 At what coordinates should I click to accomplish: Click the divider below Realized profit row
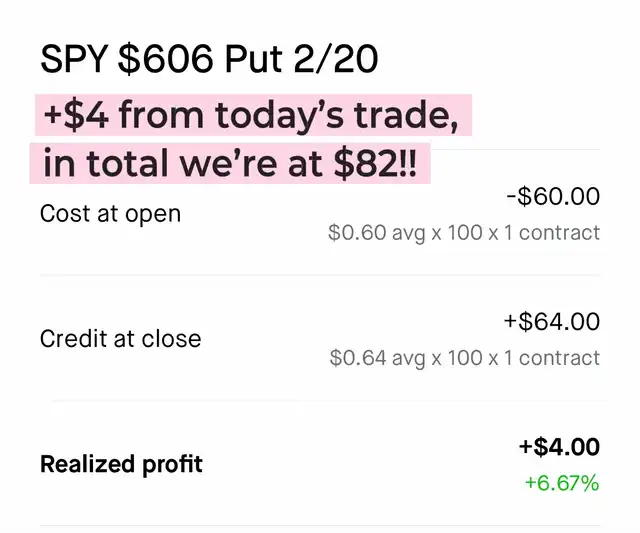(320, 526)
